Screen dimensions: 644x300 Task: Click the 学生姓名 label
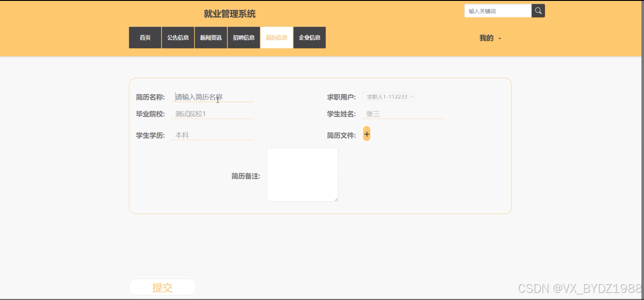pyautogui.click(x=341, y=114)
